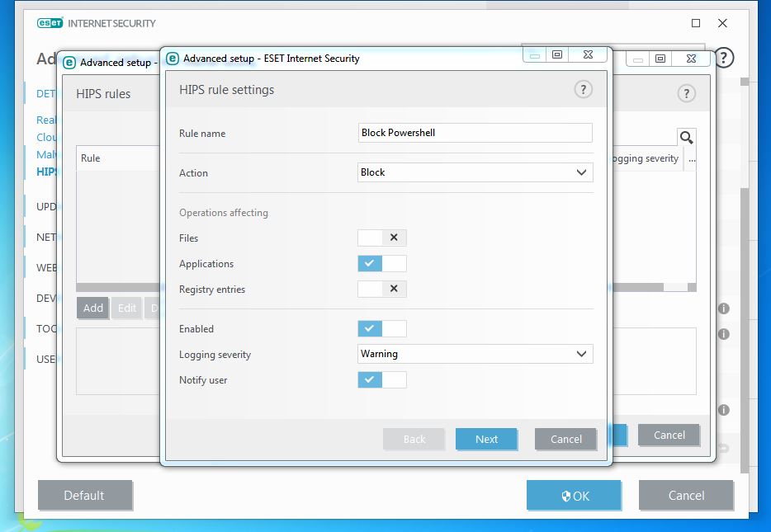Close the HIPS rule settings dialog
The image size is (771, 532).
point(588,54)
